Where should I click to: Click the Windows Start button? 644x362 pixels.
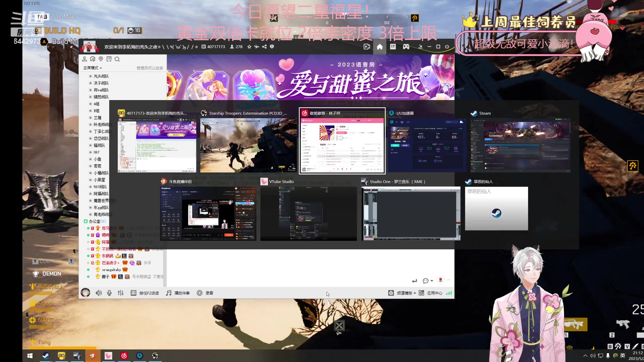coord(30,356)
